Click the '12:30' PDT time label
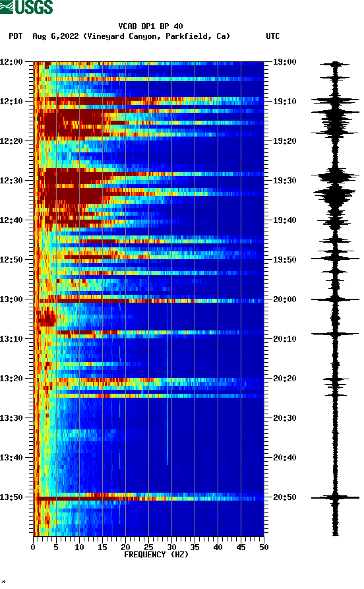Screen dimensions: 364x589 click(12, 180)
